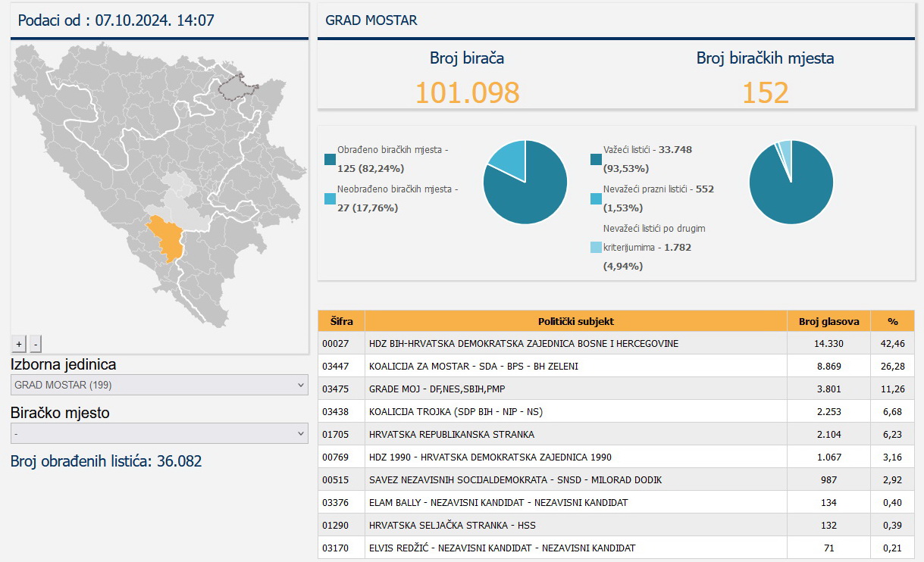Click the Važeći listići legend swatch
Image resolution: width=924 pixels, height=562 pixels.
pos(596,159)
